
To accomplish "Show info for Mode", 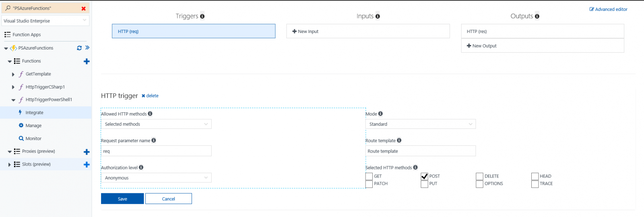I will click(380, 114).
